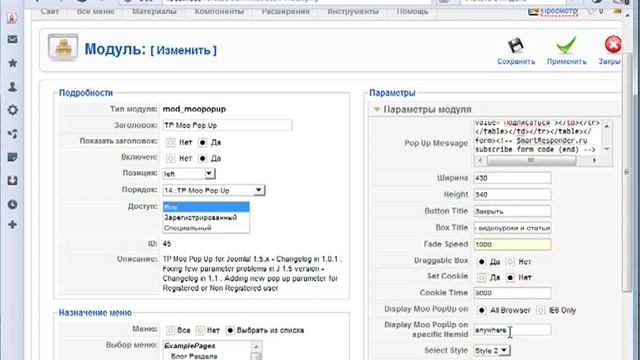The height and width of the screenshot is (360, 640).
Task: Click the red Закрыть toolbar icon
Action: 613,45
